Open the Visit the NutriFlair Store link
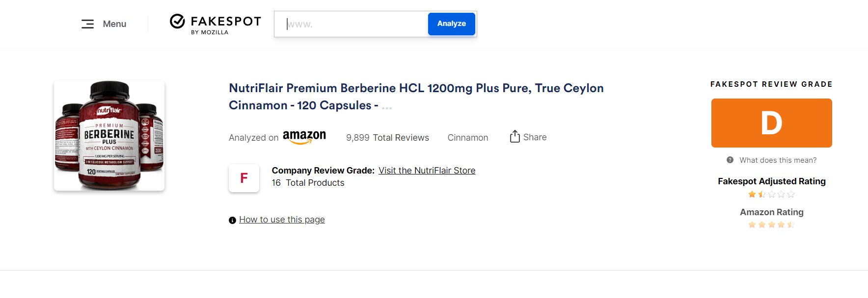 [427, 171]
